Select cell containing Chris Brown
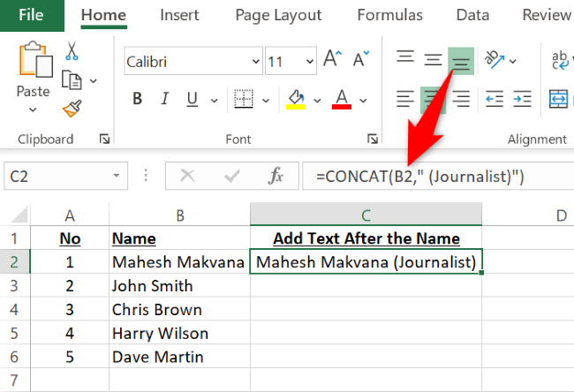Viewport: 574px width, 392px height. pos(180,309)
